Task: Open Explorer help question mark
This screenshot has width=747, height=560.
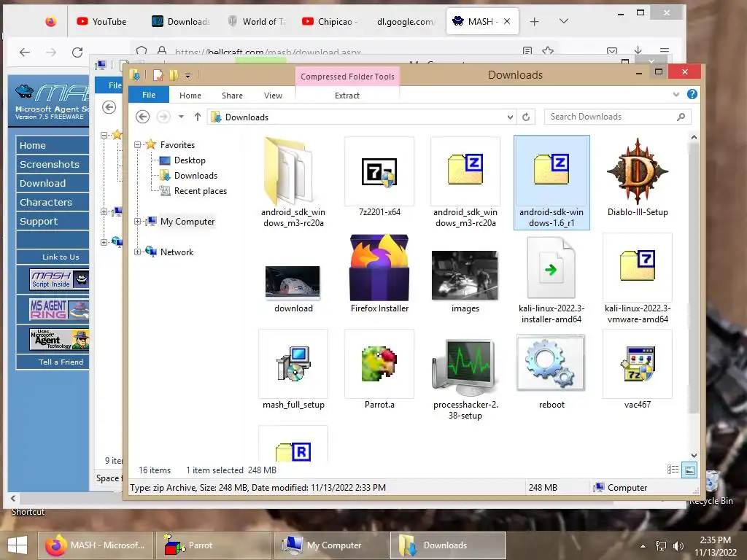Action: (692, 94)
